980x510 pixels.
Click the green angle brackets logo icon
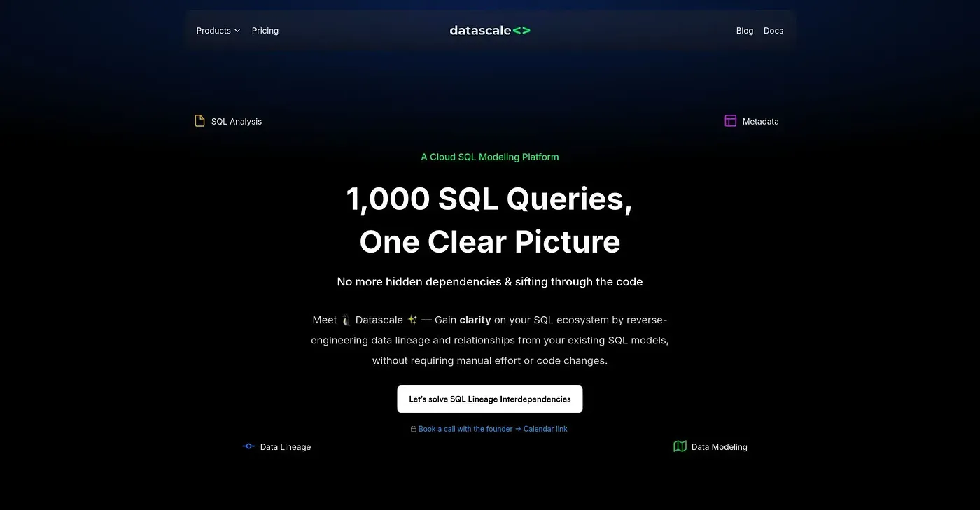pyautogui.click(x=521, y=31)
